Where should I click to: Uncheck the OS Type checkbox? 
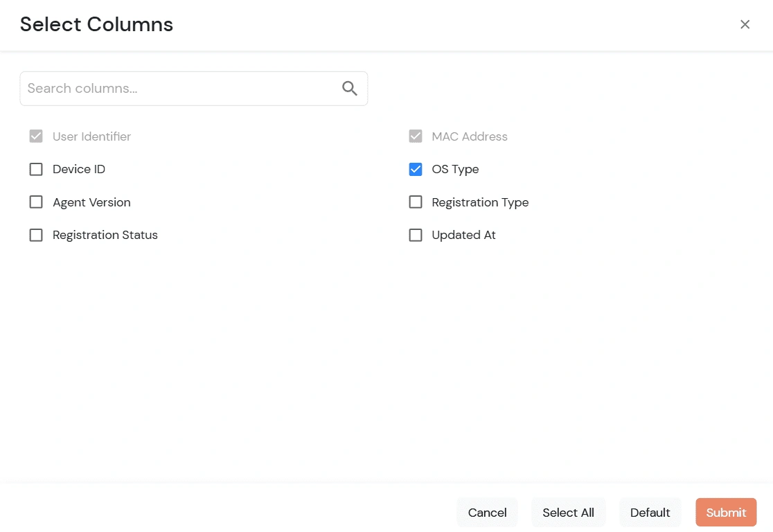click(x=416, y=169)
